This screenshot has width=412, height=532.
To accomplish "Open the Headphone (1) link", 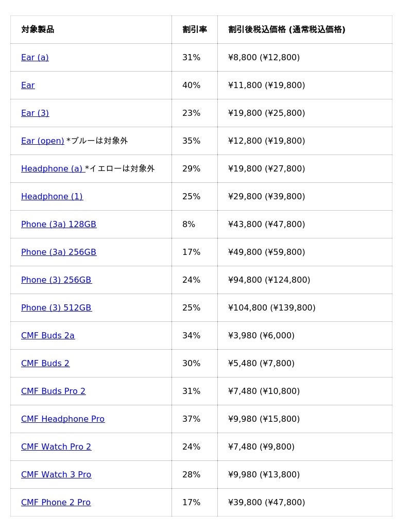I will click(52, 196).
